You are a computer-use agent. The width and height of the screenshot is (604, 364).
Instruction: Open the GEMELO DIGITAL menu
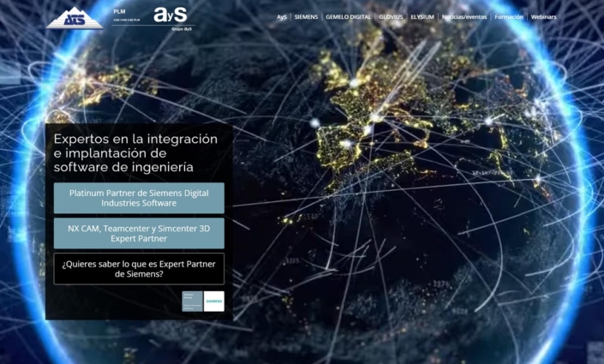[348, 17]
